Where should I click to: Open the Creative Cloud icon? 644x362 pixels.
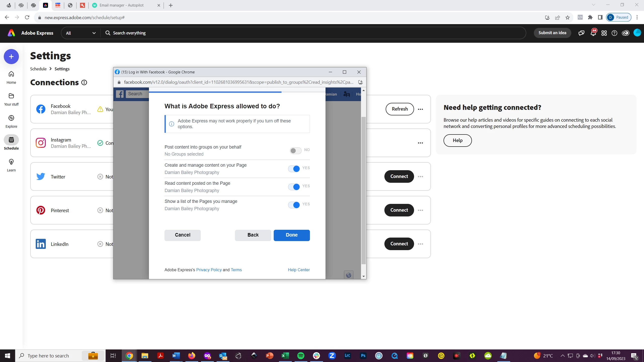[625, 33]
